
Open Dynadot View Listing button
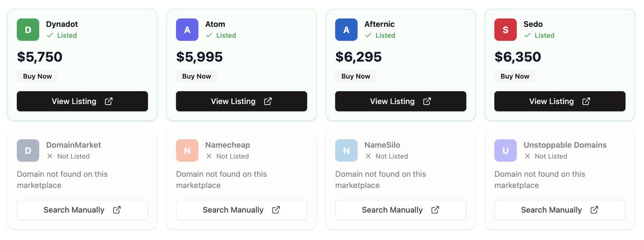[82, 101]
